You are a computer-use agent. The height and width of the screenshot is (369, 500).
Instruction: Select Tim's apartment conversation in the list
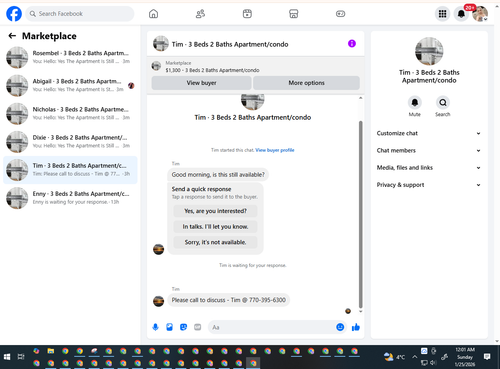point(70,170)
